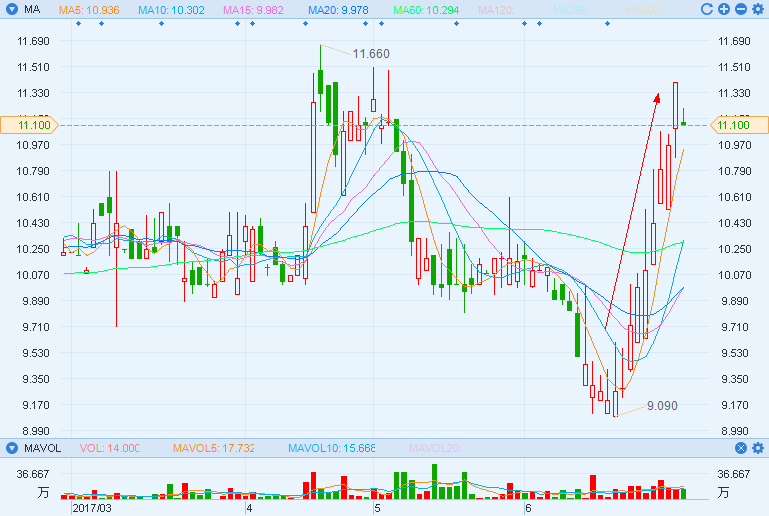769x516 pixels.
Task: Click the MA15 legend label
Action: coord(254,9)
